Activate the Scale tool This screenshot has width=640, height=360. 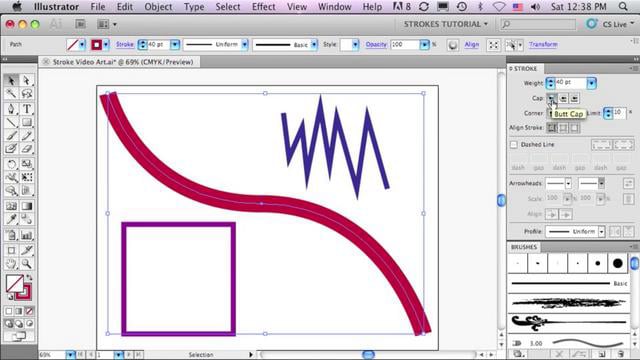point(27,164)
